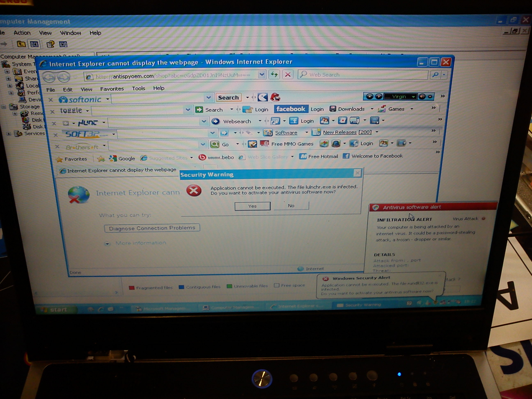
Task: Open Window menu in Computer Management
Action: [x=70, y=33]
